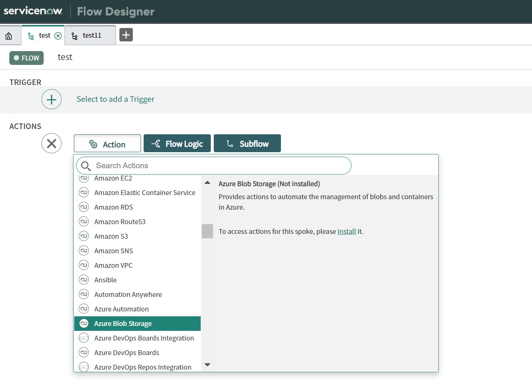Viewport: 532px width, 392px height.
Task: Click the ServiceNow logo
Action: pos(33,11)
